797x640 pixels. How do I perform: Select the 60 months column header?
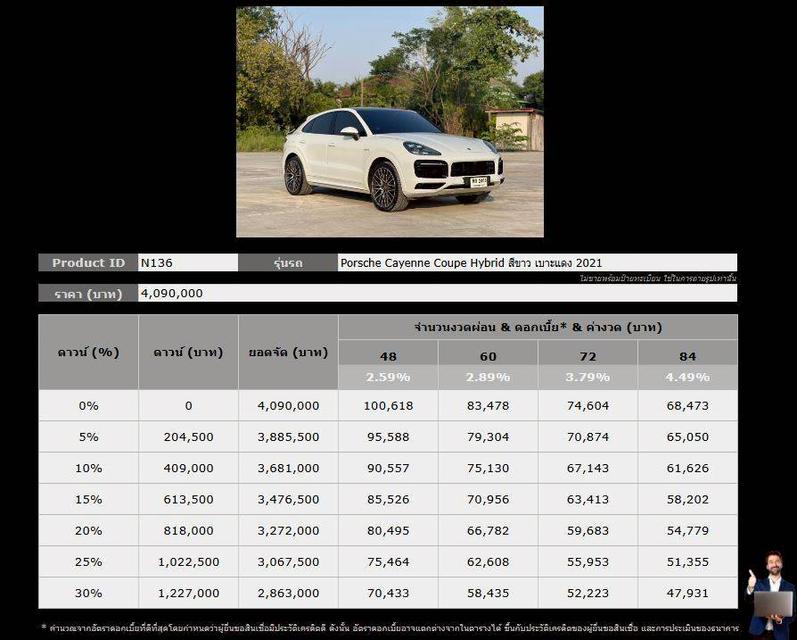coord(488,356)
